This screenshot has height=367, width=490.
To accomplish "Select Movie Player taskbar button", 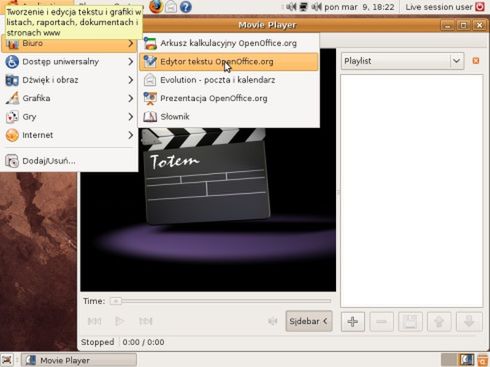I will [79, 360].
